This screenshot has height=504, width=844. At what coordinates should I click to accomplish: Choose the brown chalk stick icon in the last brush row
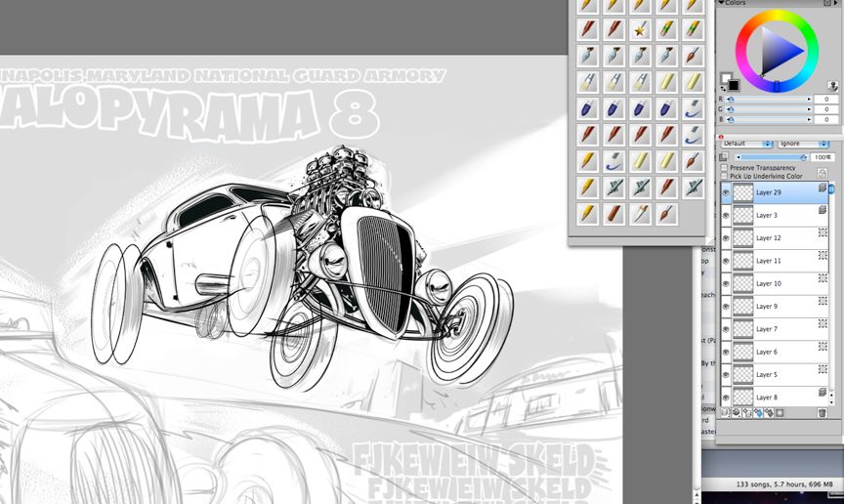(613, 214)
